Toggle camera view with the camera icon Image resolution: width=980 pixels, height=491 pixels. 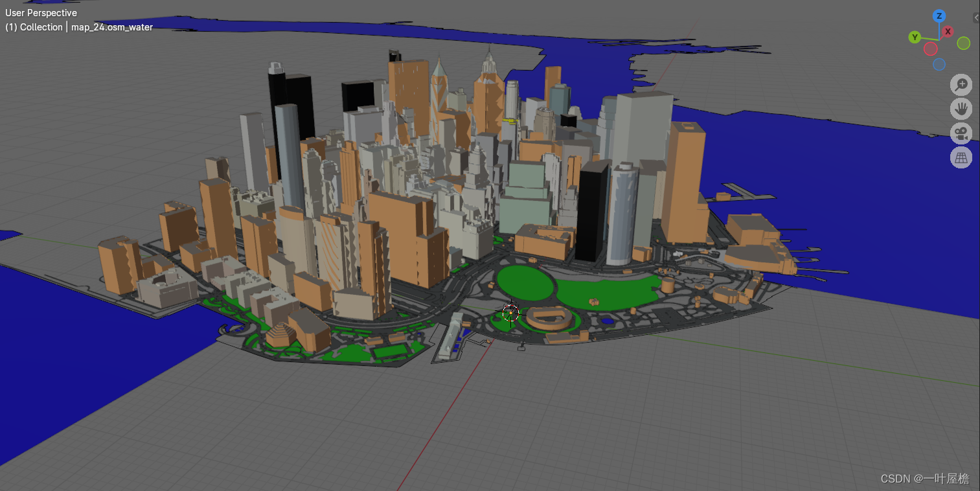pos(961,133)
